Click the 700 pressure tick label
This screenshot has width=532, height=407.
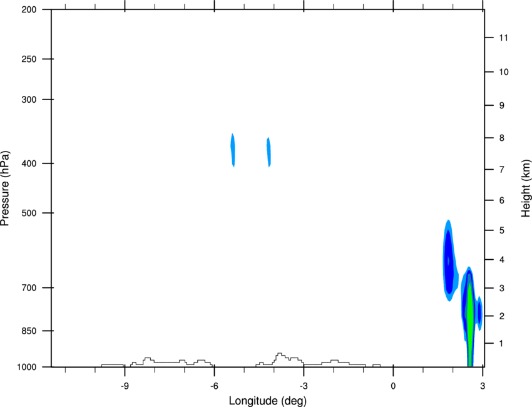(x=29, y=288)
